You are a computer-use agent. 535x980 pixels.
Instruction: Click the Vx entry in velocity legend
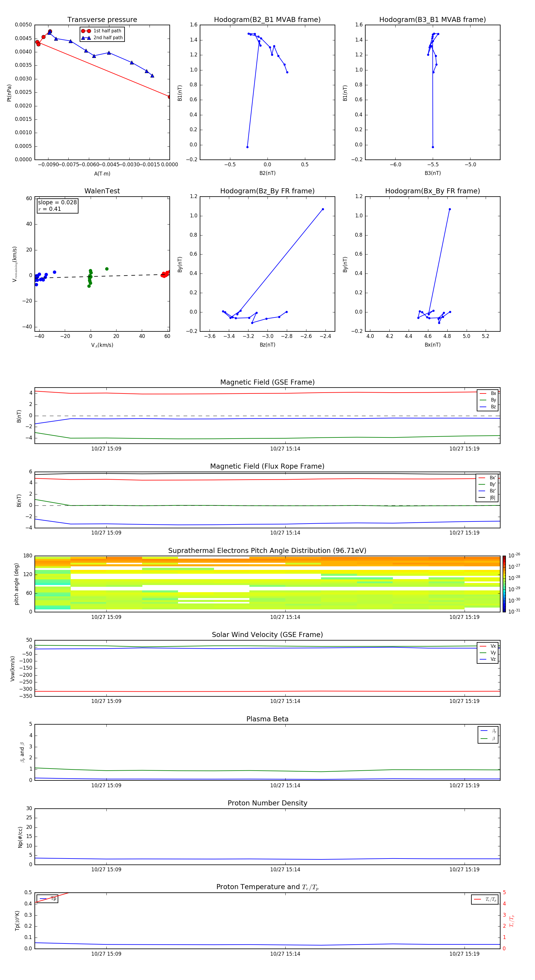(488, 646)
